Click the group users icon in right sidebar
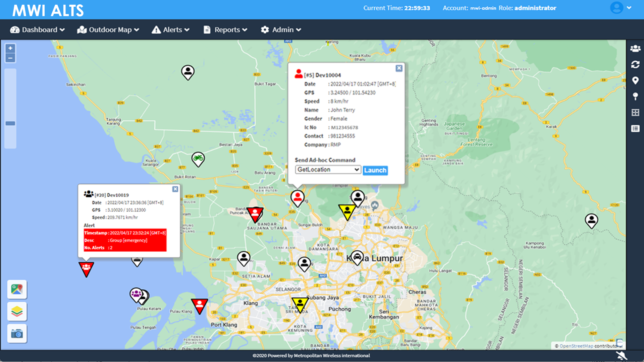The image size is (644, 362). (635, 49)
